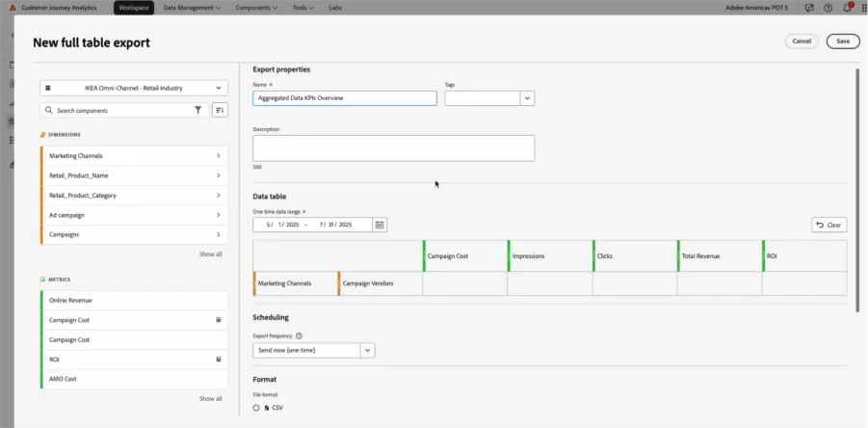Open the help question mark icon
This screenshot has height=428, width=868.
point(829,9)
